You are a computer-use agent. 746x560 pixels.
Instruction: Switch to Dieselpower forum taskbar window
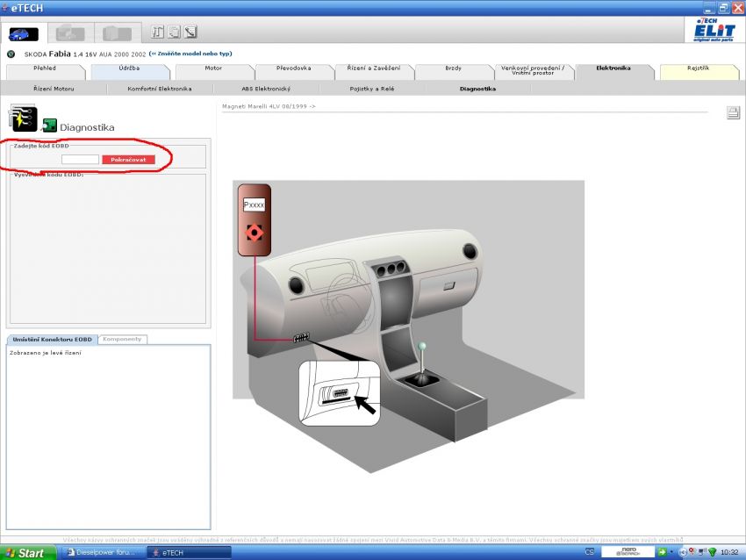103,552
